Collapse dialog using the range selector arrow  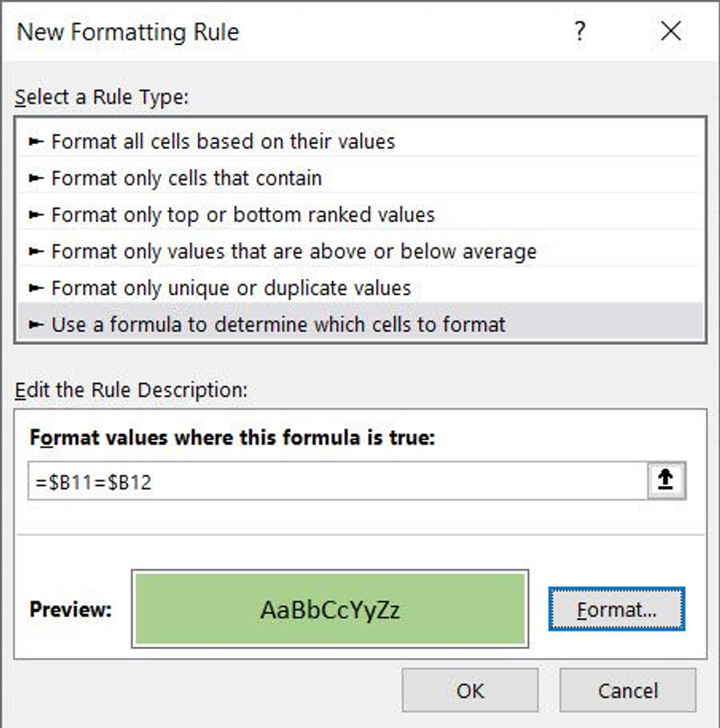[666, 481]
